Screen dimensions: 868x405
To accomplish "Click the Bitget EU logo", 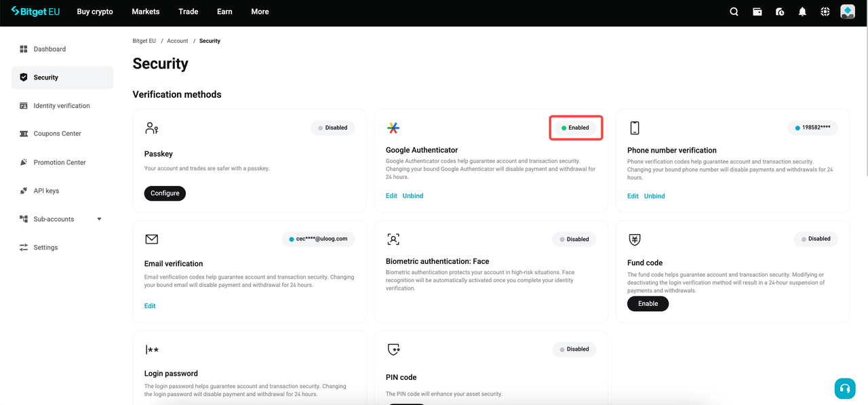I will [x=35, y=12].
